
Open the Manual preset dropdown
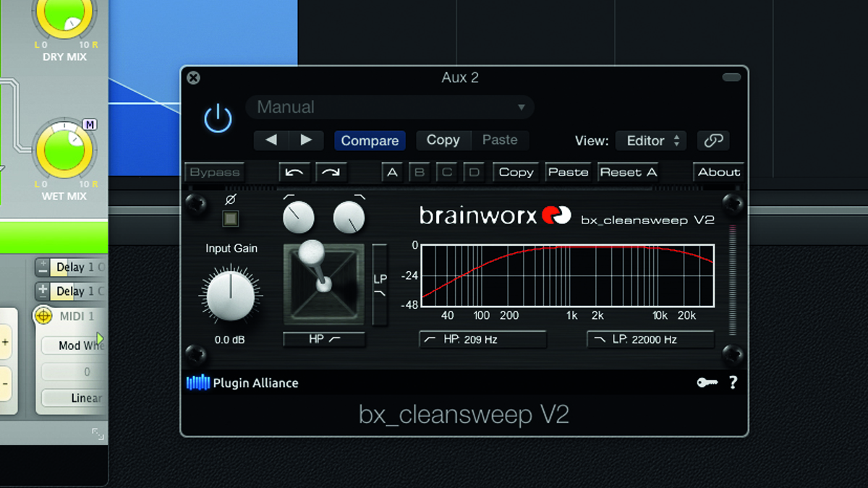(390, 107)
